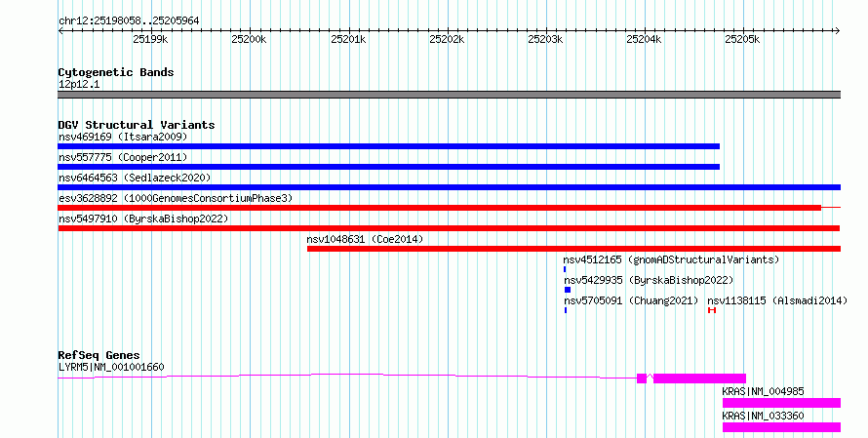Select the nsv5705091 (Chuang2021) marker
Viewport: 868px width, 438px height.
[x=566, y=310]
